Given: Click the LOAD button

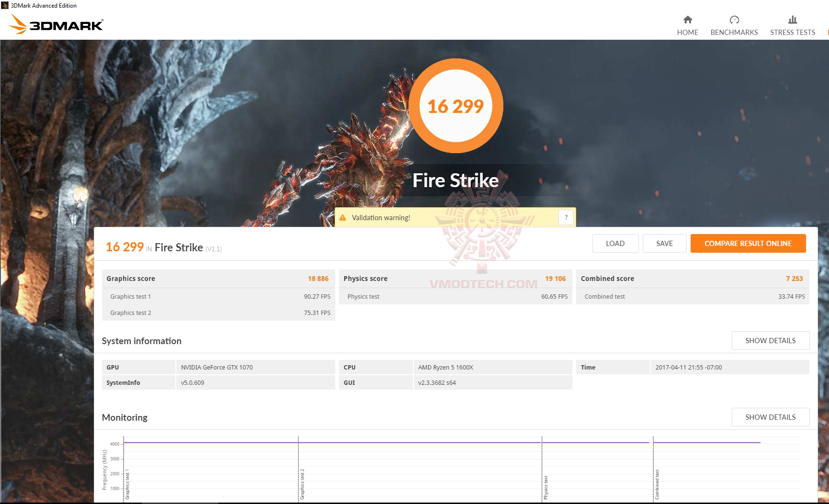Looking at the screenshot, I should (x=615, y=243).
